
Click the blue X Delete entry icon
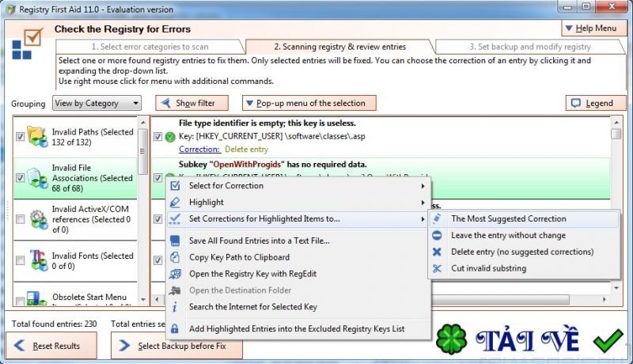(x=437, y=252)
